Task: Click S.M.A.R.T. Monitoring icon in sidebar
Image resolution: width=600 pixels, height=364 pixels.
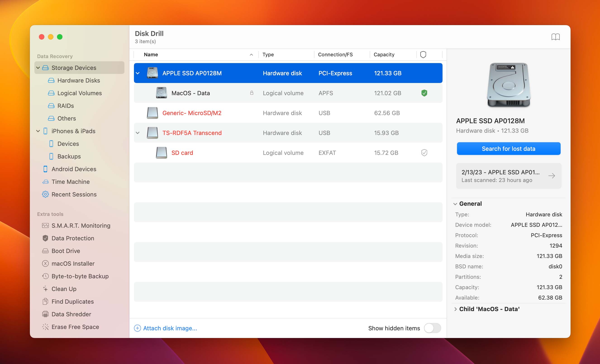Action: (45, 226)
